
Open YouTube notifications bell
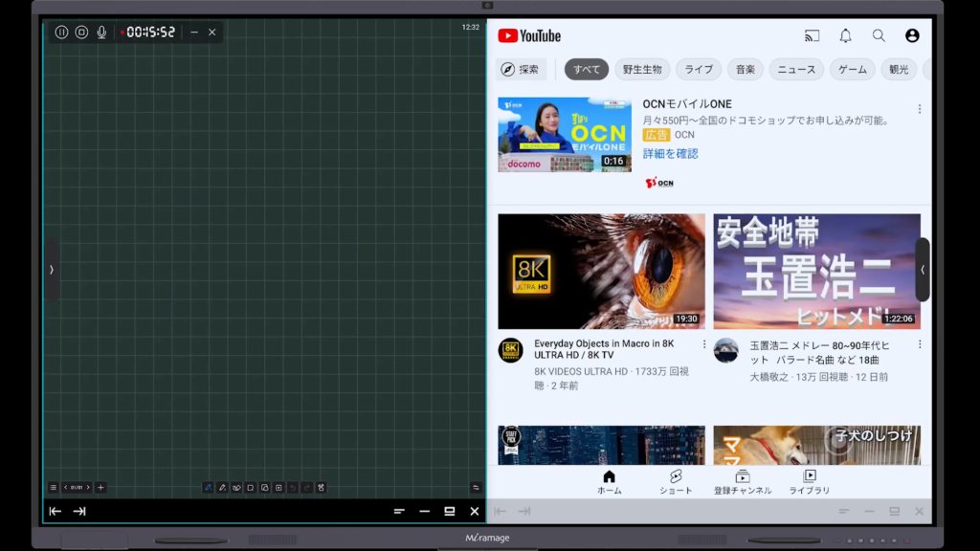pos(845,35)
